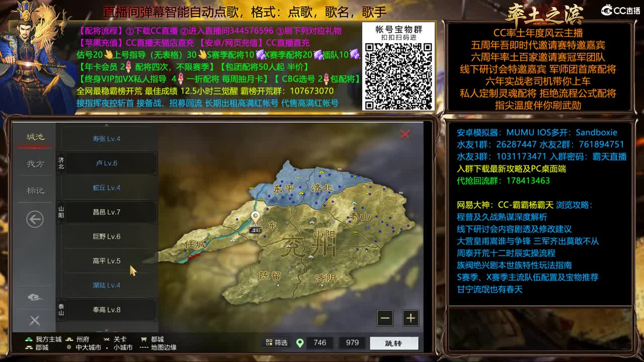Click the 周泰开荒十二时辰实操流程 article line
This screenshot has width=644, height=362.
point(506,253)
